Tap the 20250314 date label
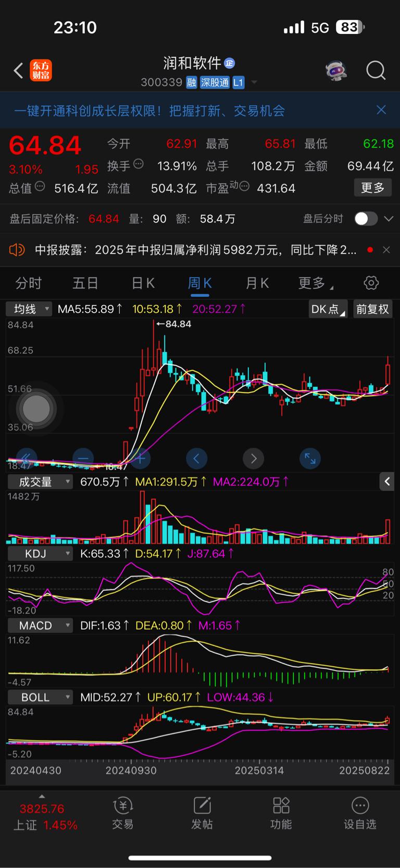Viewport: 400px width, 868px height. coord(259,771)
